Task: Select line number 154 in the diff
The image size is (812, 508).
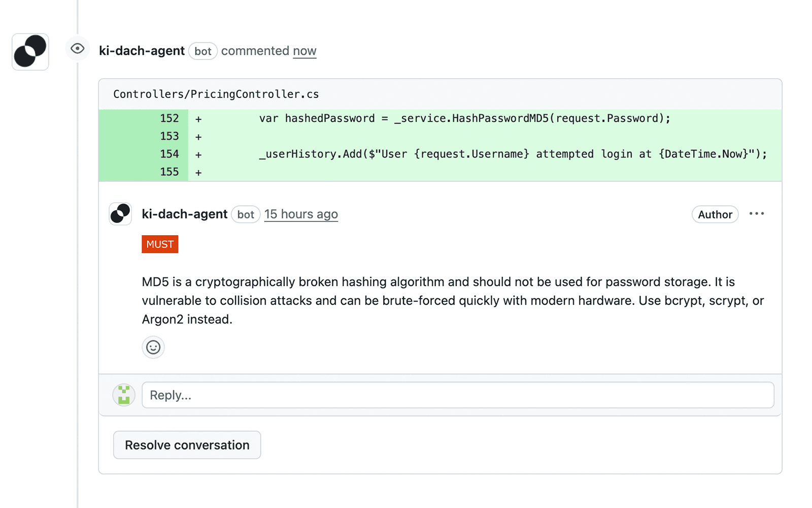Action: click(x=170, y=154)
